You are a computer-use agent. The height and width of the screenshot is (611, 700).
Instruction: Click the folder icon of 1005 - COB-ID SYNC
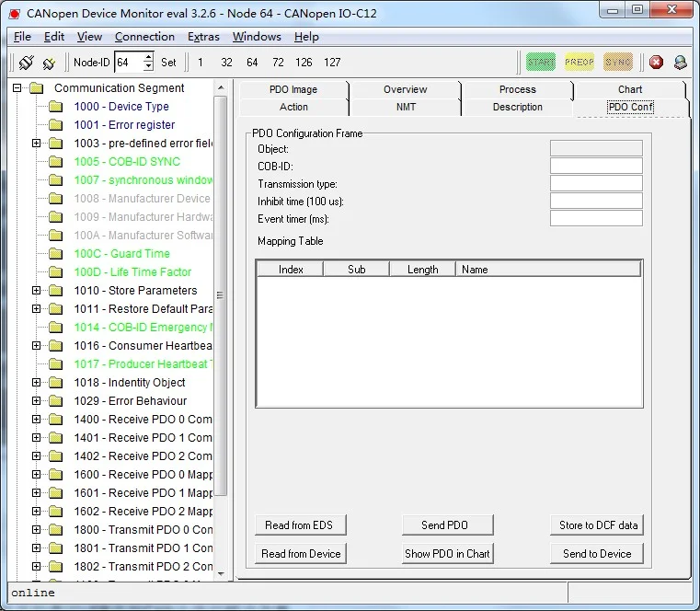click(x=55, y=161)
